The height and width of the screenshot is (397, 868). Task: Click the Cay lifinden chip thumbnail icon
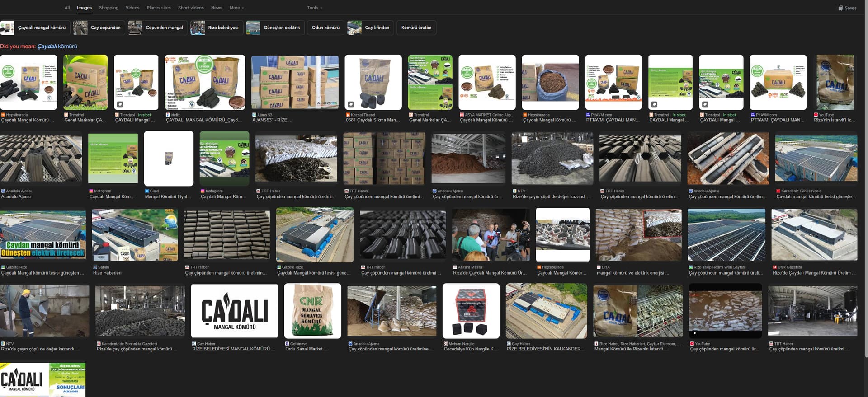354,28
